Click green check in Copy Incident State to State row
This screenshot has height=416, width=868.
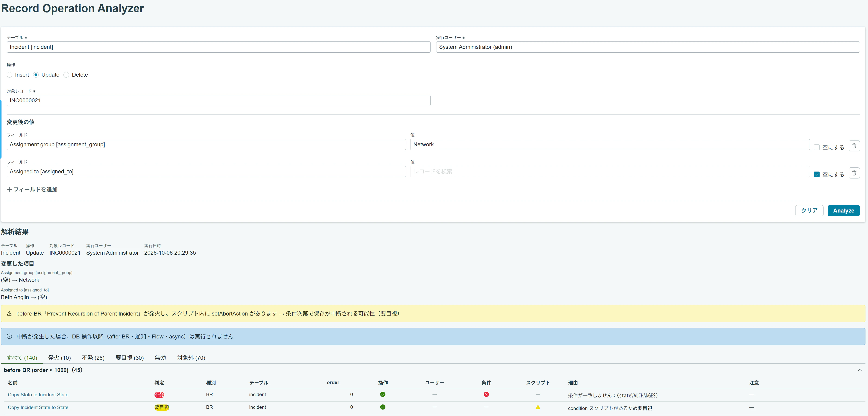tap(382, 407)
